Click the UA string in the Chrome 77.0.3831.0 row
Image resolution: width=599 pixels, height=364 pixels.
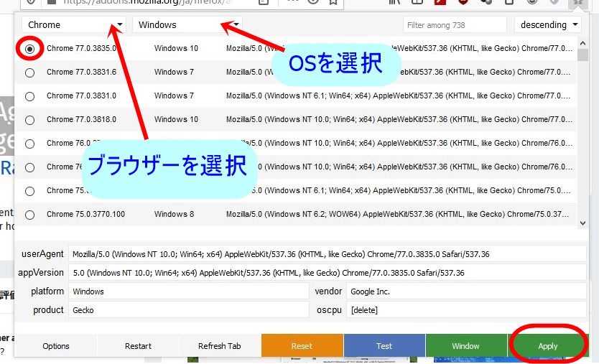(x=398, y=96)
